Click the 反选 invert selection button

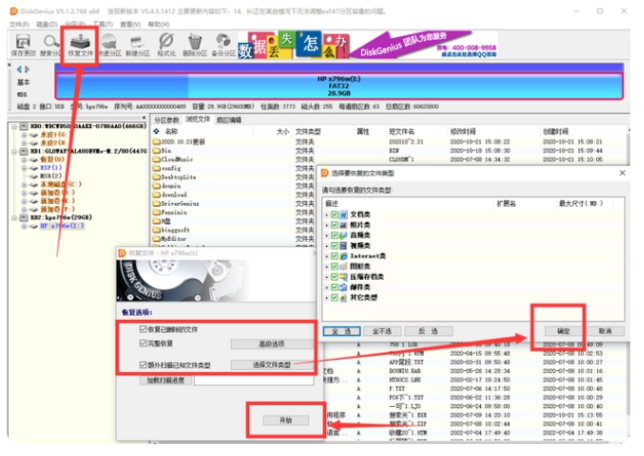(x=429, y=331)
